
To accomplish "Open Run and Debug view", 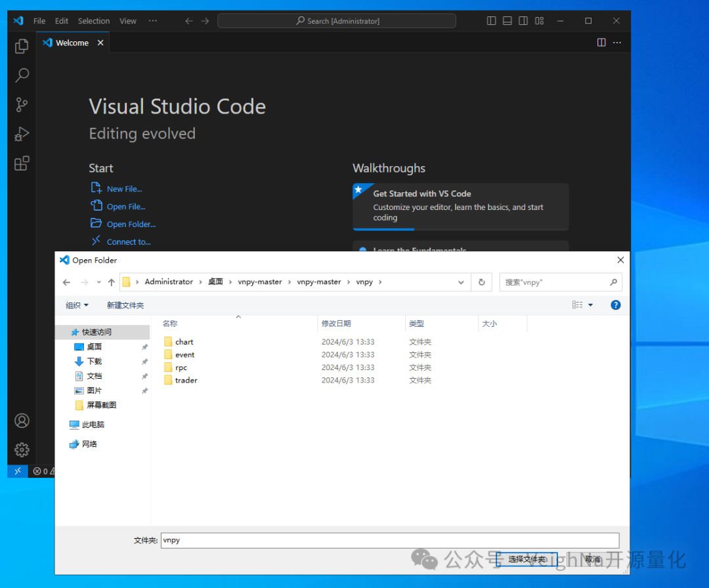I will (x=22, y=134).
